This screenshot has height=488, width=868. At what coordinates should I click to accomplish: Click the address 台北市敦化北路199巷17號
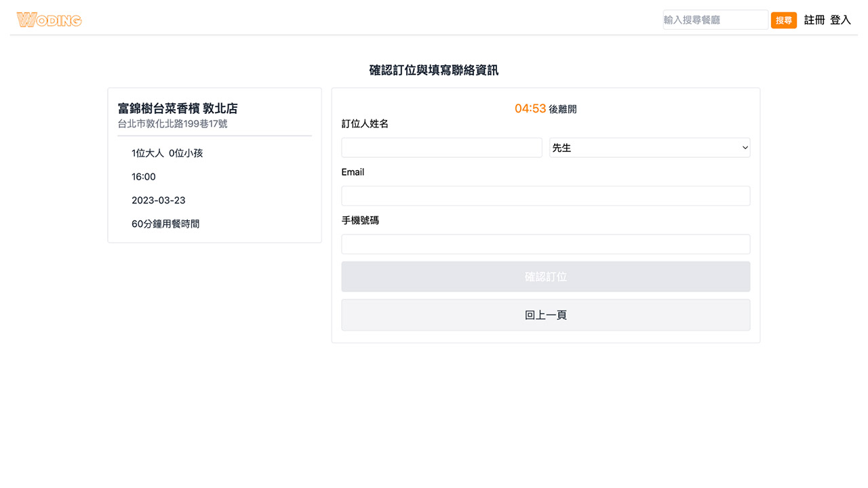[172, 124]
